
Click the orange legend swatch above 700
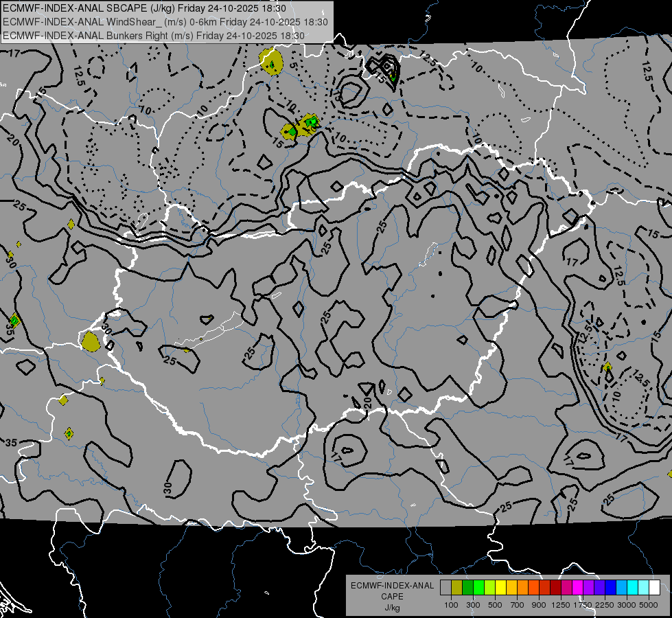tap(522, 588)
